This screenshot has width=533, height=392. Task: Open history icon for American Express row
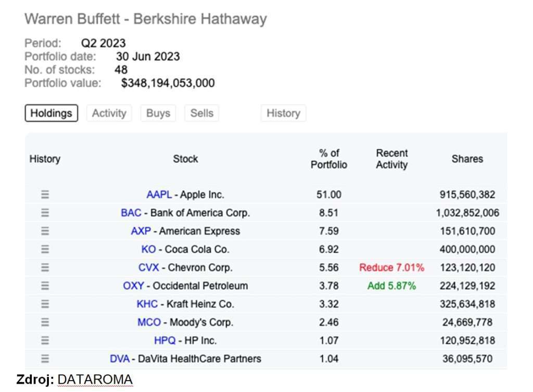pyautogui.click(x=45, y=231)
